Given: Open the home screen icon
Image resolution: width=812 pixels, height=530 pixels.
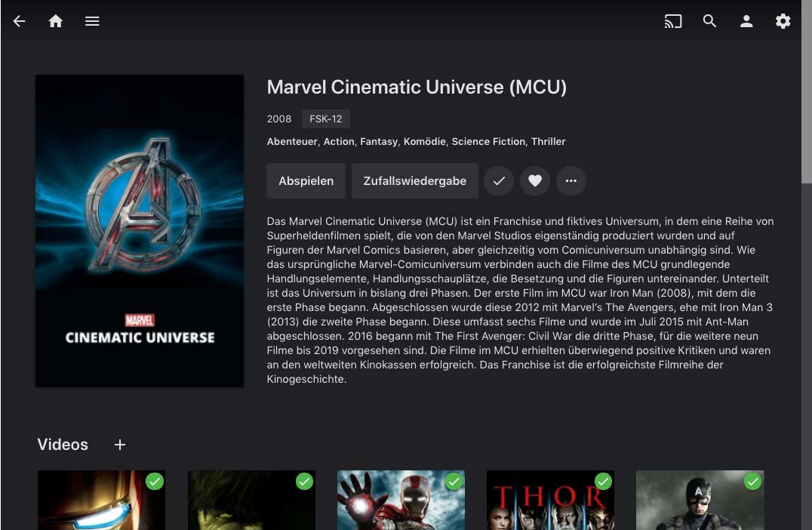Looking at the screenshot, I should [55, 21].
